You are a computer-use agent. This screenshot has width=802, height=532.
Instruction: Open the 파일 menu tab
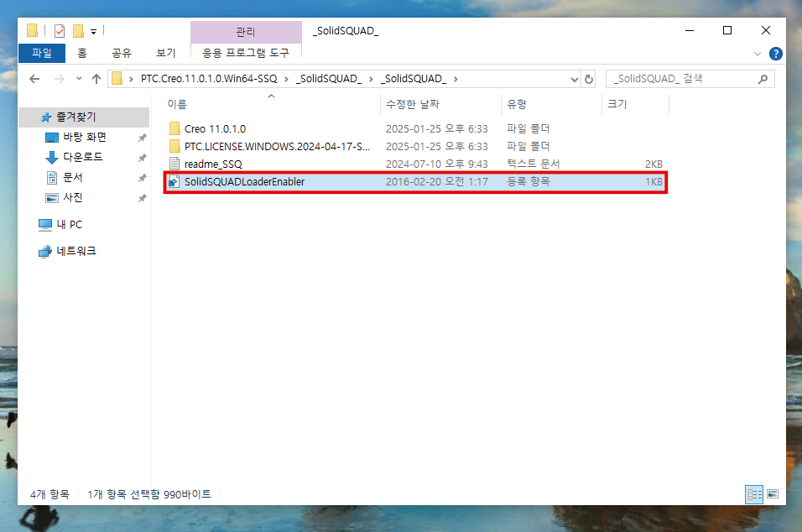(42, 53)
